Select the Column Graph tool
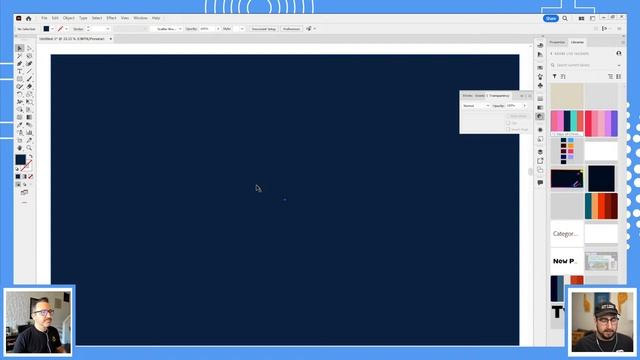Image resolution: width=640 pixels, height=360 pixels. [x=29, y=133]
